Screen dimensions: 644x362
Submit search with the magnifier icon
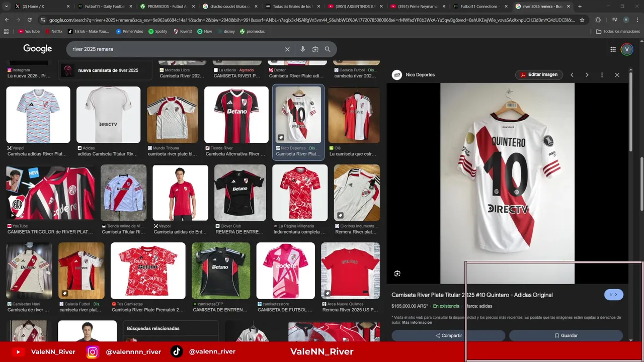click(328, 49)
